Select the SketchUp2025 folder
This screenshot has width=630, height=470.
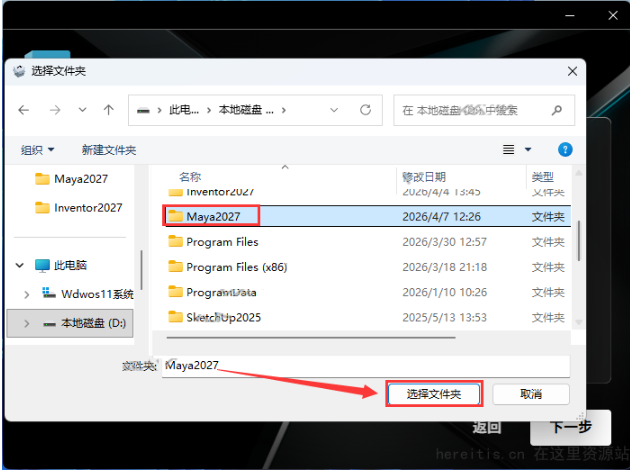368,317
